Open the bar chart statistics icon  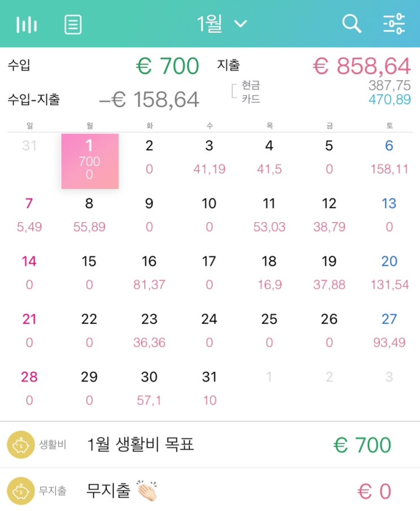coord(27,24)
